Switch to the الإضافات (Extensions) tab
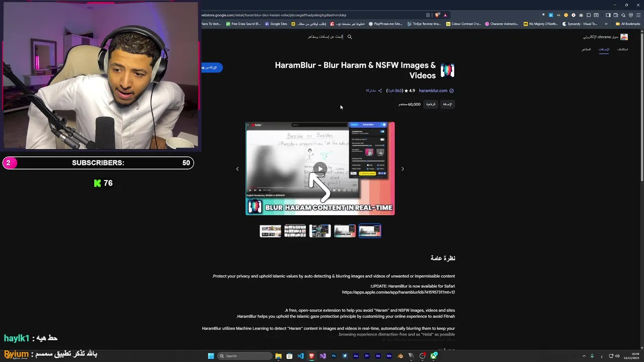Viewport: 644px width, 362px height. coord(604,49)
